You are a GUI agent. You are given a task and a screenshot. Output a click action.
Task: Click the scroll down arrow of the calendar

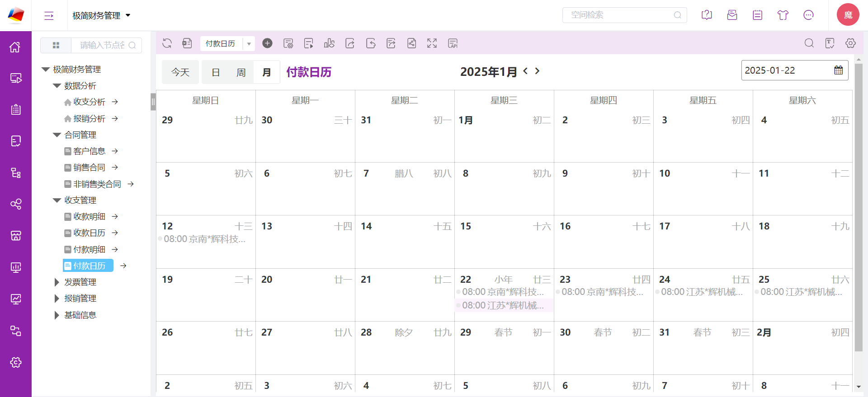[x=859, y=387]
